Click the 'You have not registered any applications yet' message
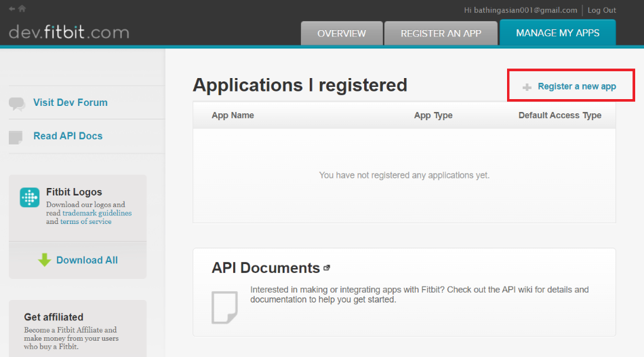Viewport: 644px width, 357px height. coord(404,175)
